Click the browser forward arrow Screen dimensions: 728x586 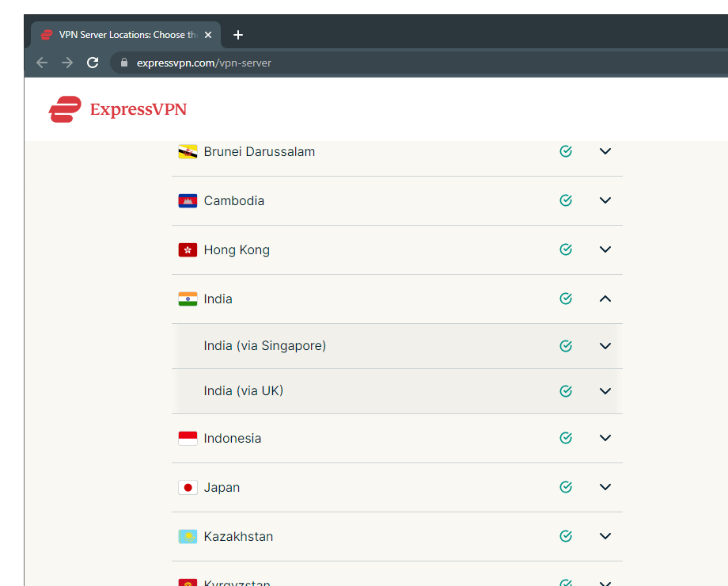(x=67, y=63)
